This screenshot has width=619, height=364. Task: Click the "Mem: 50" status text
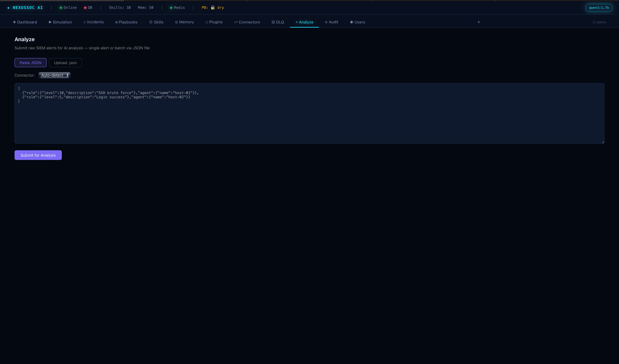146,8
